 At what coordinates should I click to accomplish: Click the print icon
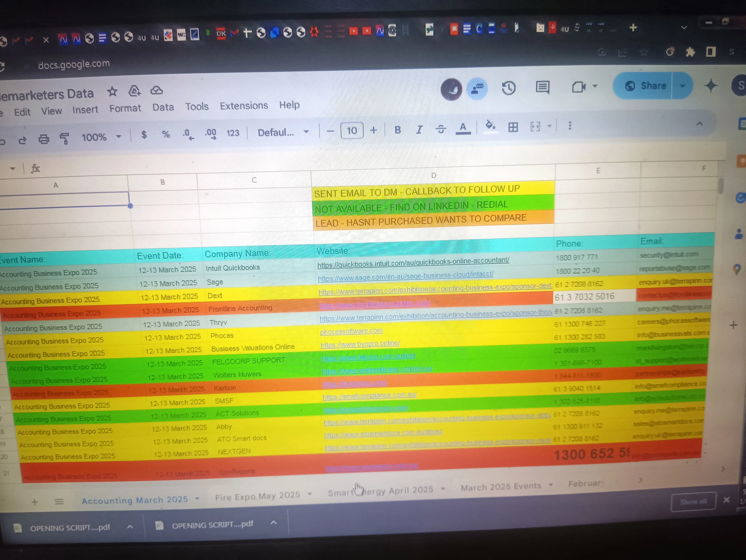point(44,139)
